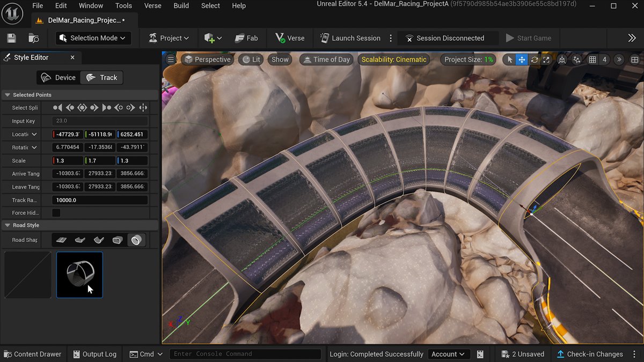644x362 pixels.
Task: Click the Scale Y field showing 1.7
Action: pyautogui.click(x=100, y=160)
